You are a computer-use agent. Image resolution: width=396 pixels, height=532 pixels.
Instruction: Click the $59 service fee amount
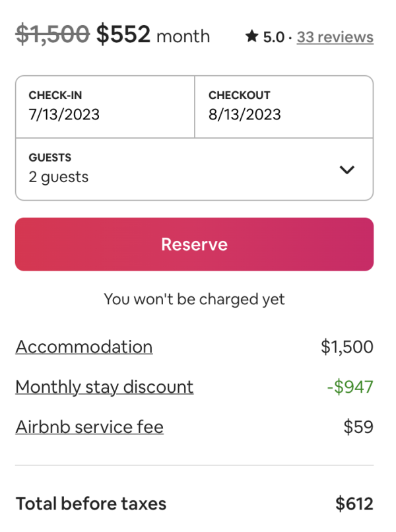click(x=358, y=427)
